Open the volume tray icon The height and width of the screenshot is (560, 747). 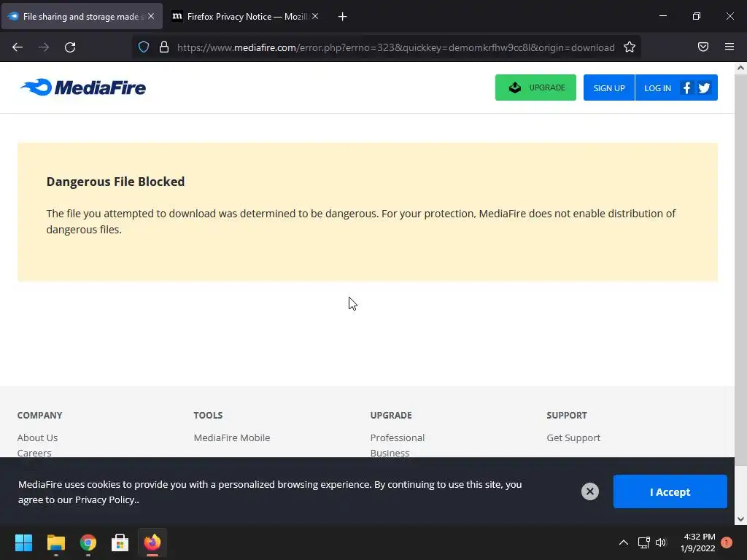[x=661, y=542]
